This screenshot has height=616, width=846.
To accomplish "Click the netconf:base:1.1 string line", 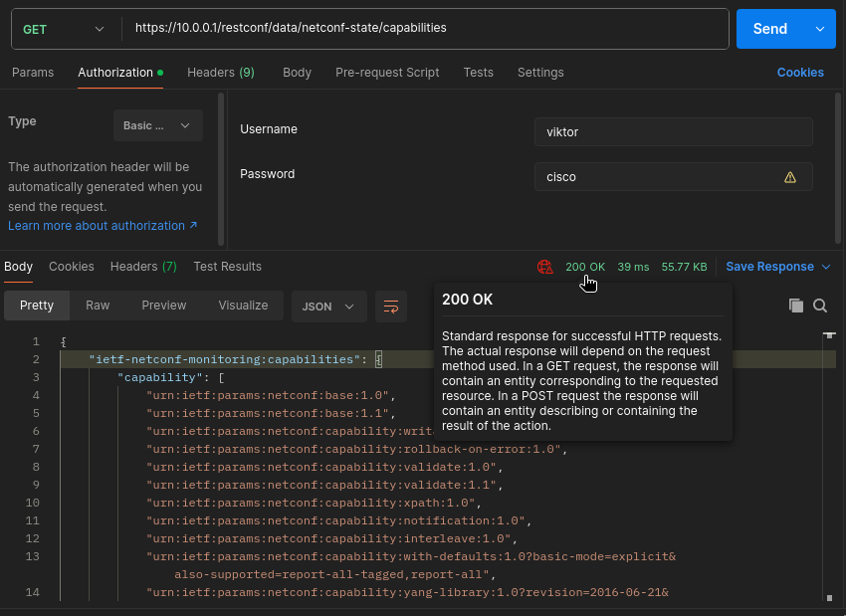I will coord(271,413).
